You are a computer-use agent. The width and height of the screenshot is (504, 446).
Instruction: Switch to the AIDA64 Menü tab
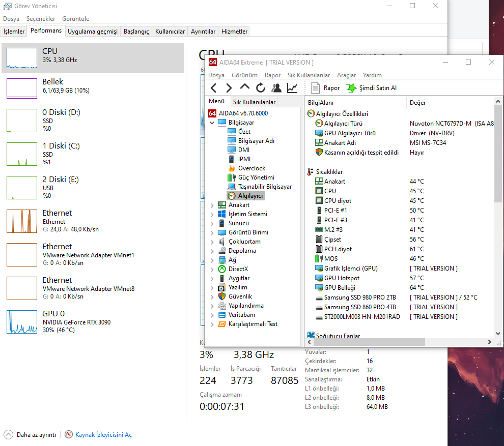pyautogui.click(x=217, y=101)
